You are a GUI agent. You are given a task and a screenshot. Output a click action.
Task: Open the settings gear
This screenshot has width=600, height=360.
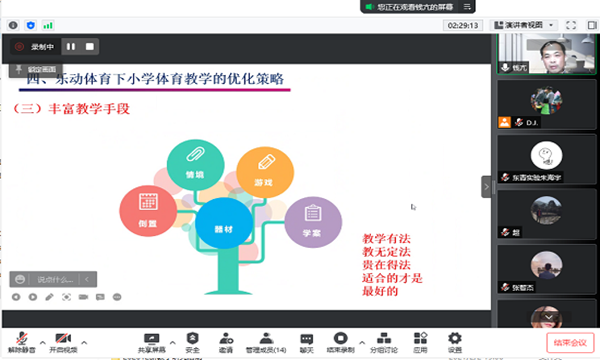[455, 343]
